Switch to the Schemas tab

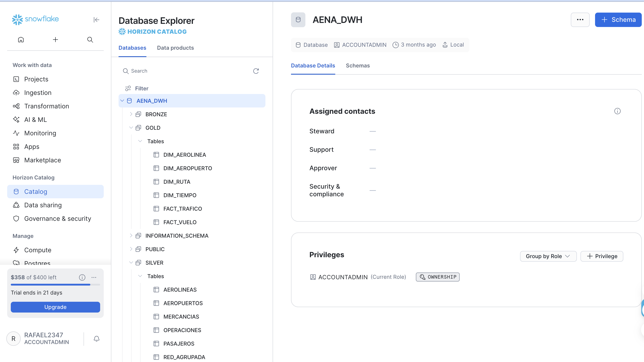pyautogui.click(x=358, y=66)
